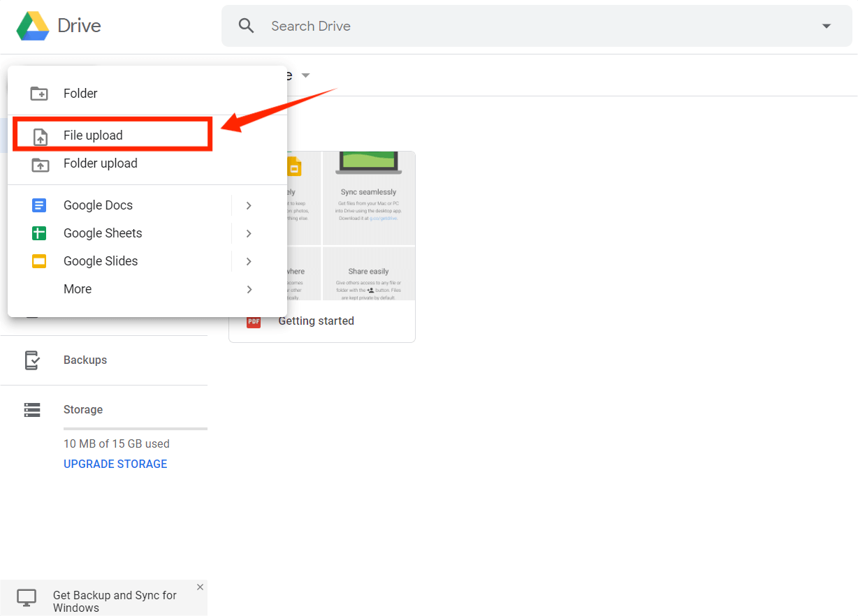The width and height of the screenshot is (858, 616).
Task: Expand the Google Docs submenu arrow
Action: click(249, 205)
